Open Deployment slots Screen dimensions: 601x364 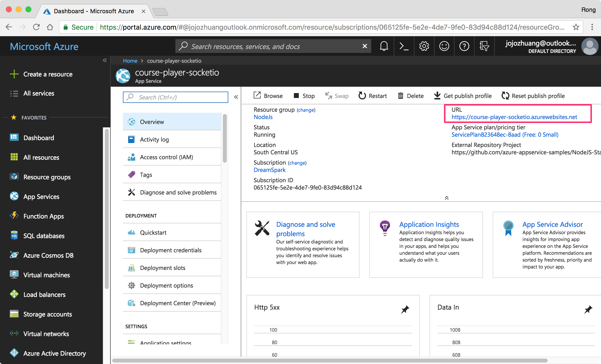pyautogui.click(x=172, y=268)
